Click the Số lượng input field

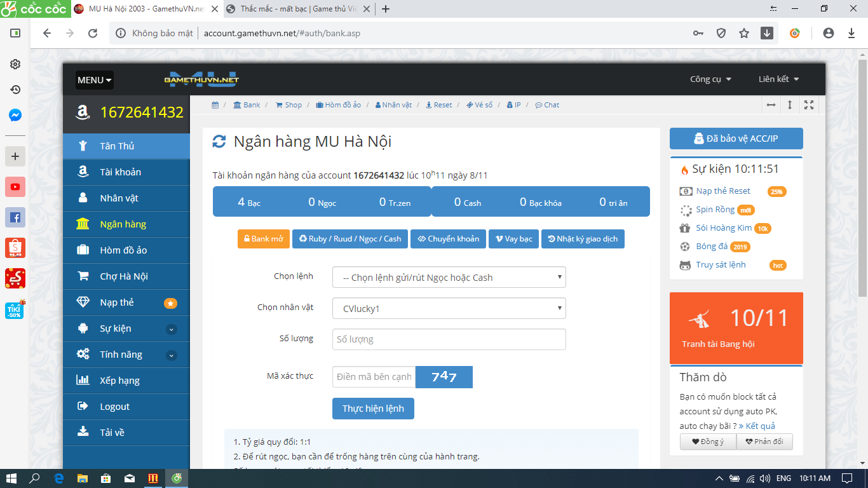(x=449, y=339)
